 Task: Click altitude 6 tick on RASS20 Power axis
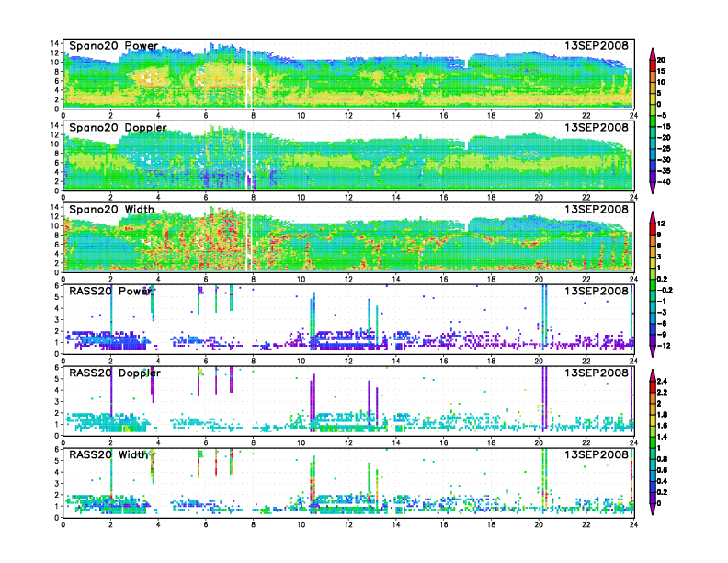[57, 285]
